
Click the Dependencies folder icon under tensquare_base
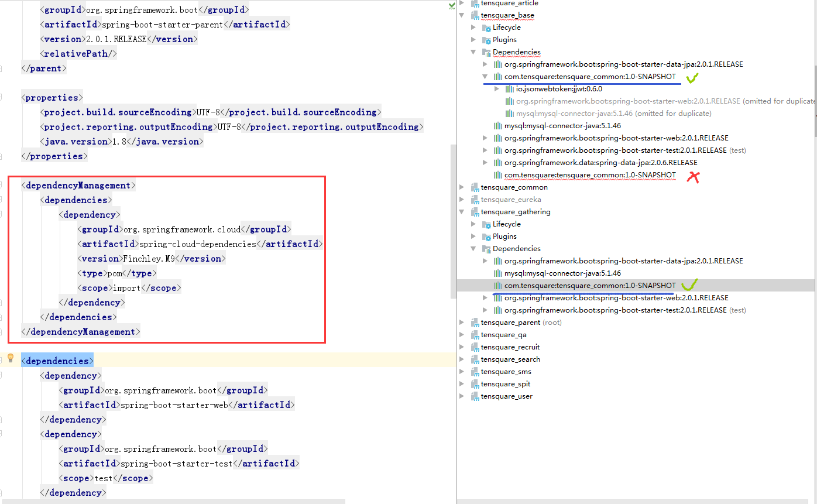click(x=487, y=52)
